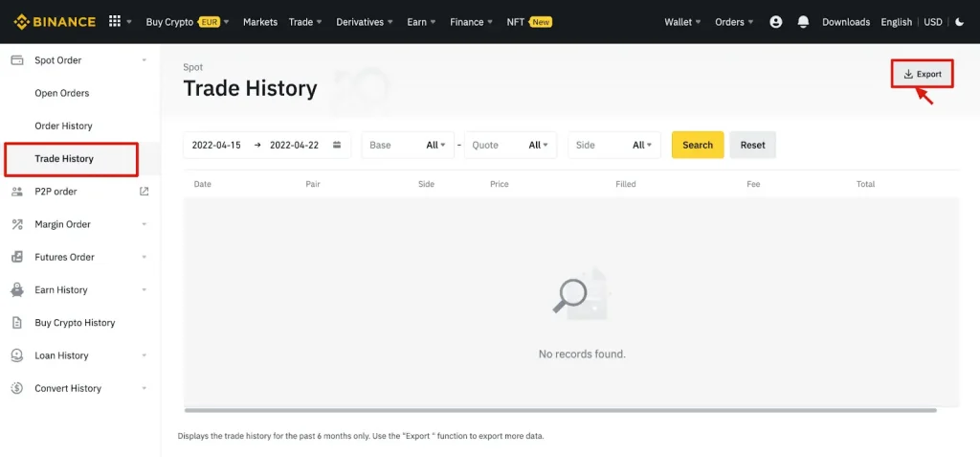Click the Binance logo
Screen dimensions: 980x457
coord(55,22)
